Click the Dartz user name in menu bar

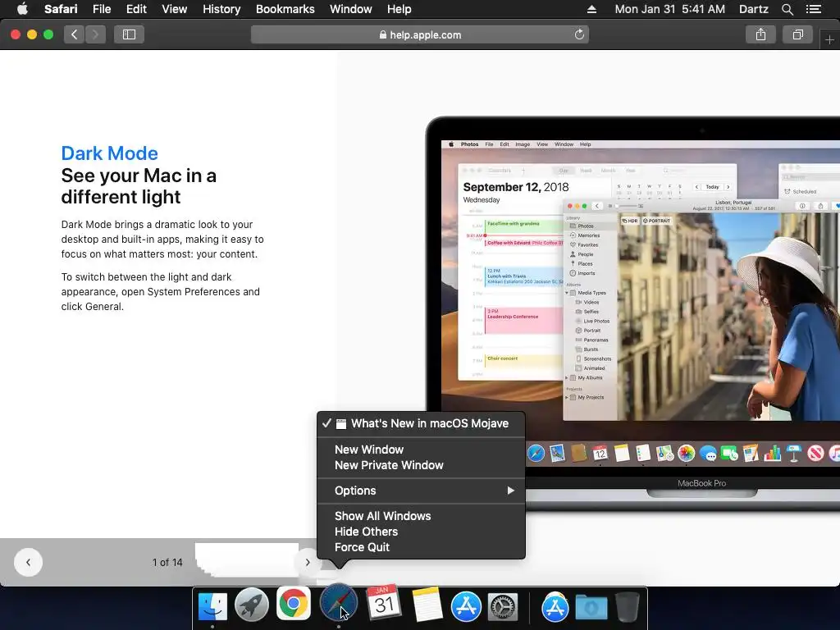753,9
